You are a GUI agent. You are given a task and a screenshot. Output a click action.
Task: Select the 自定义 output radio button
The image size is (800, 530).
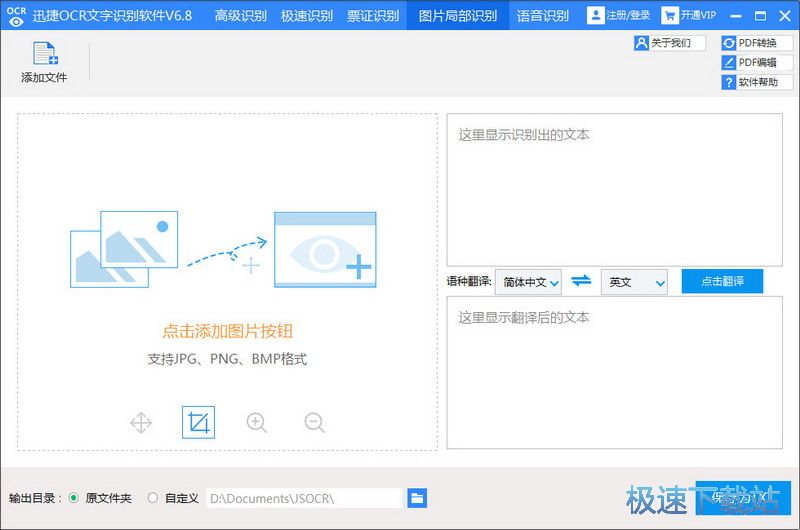[x=153, y=498]
